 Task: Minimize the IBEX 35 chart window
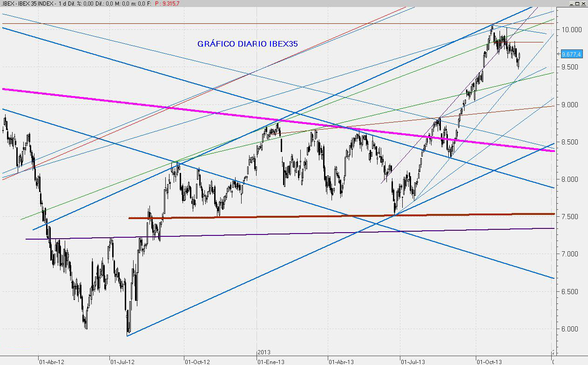(x=571, y=3)
